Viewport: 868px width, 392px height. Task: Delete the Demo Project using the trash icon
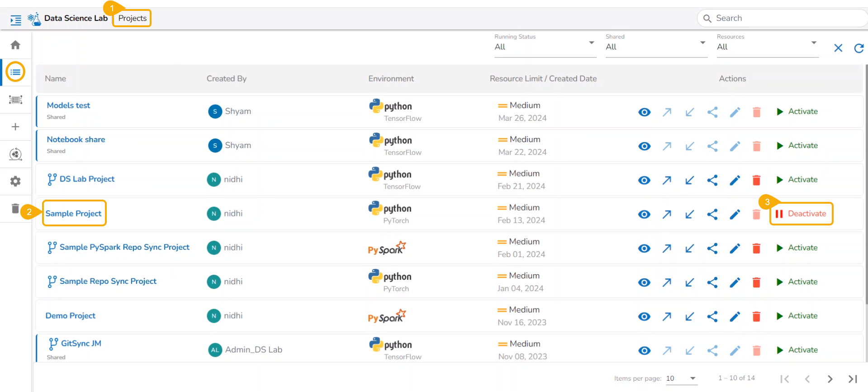(756, 316)
